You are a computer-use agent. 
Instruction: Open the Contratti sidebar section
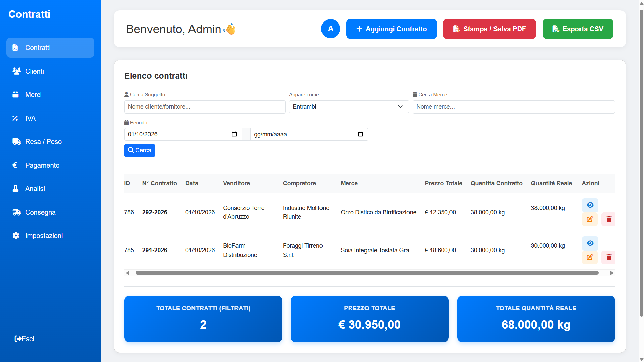tap(50, 48)
